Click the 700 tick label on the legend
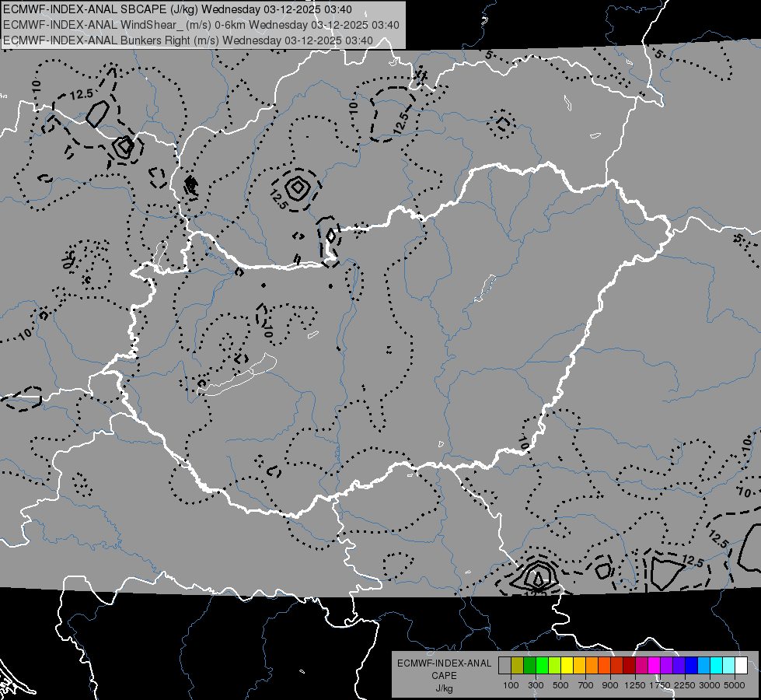The height and width of the screenshot is (700, 761). (x=586, y=685)
